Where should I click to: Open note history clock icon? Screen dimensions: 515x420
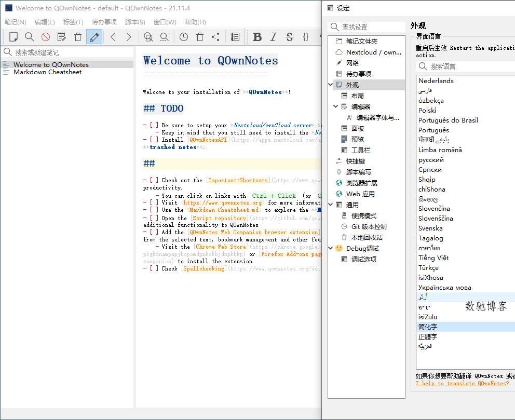point(184,37)
